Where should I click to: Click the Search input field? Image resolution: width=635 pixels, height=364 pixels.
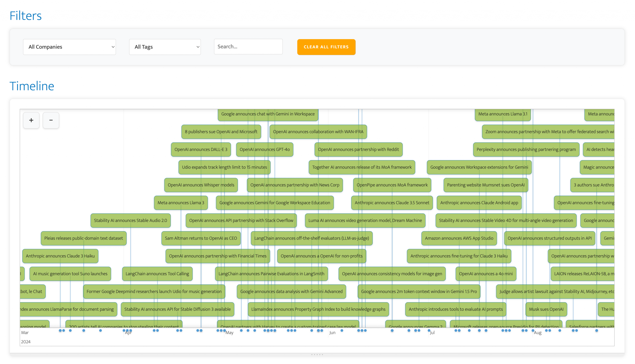248,47
